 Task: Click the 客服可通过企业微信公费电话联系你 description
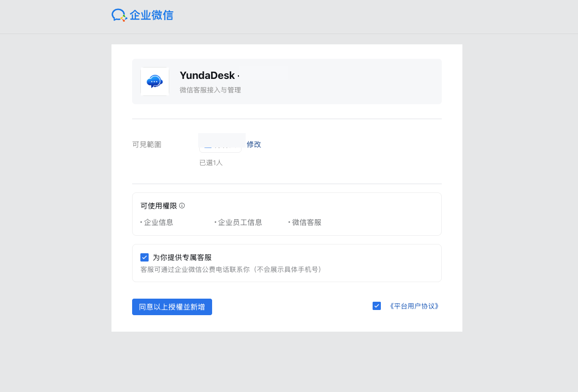pyautogui.click(x=232, y=270)
